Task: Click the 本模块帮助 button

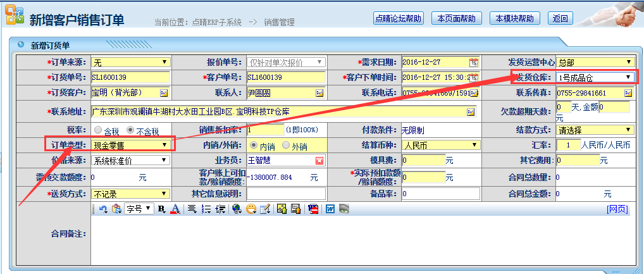Action: (x=514, y=18)
